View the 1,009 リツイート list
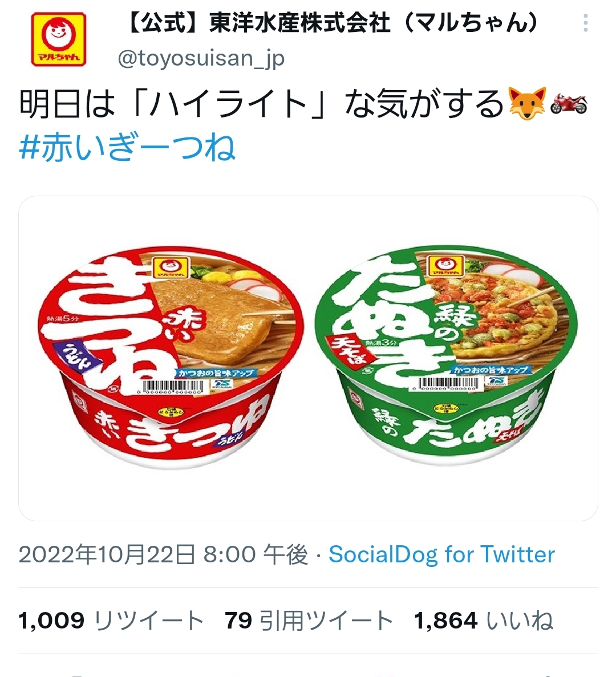This screenshot has width=616, height=677. 111,620
